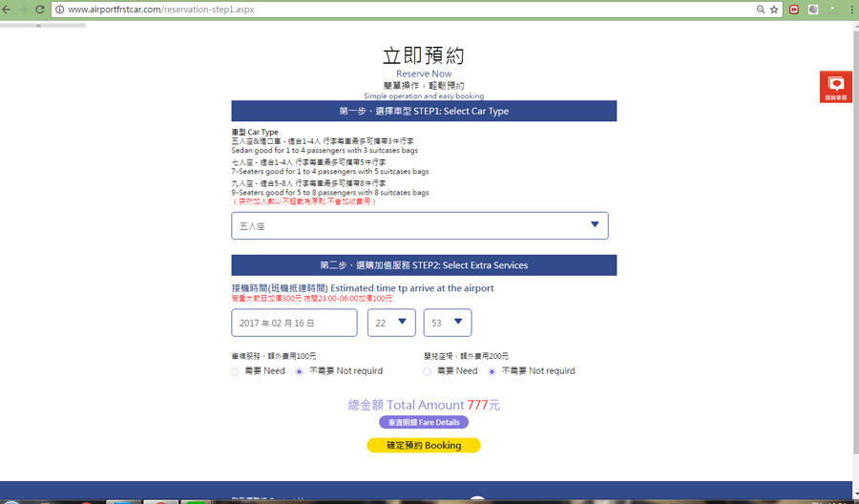Click the browser back arrow
This screenshot has height=504, width=859.
point(9,10)
